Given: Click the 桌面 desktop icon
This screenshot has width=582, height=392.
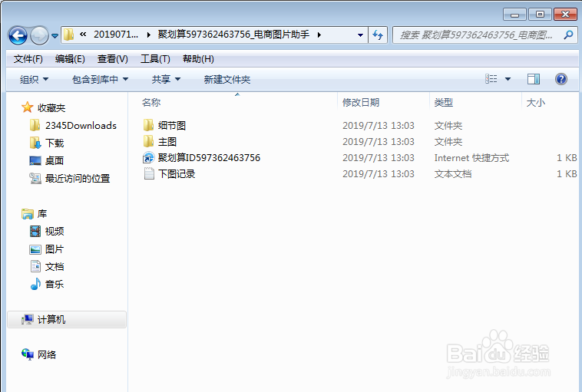Looking at the screenshot, I should (35, 160).
